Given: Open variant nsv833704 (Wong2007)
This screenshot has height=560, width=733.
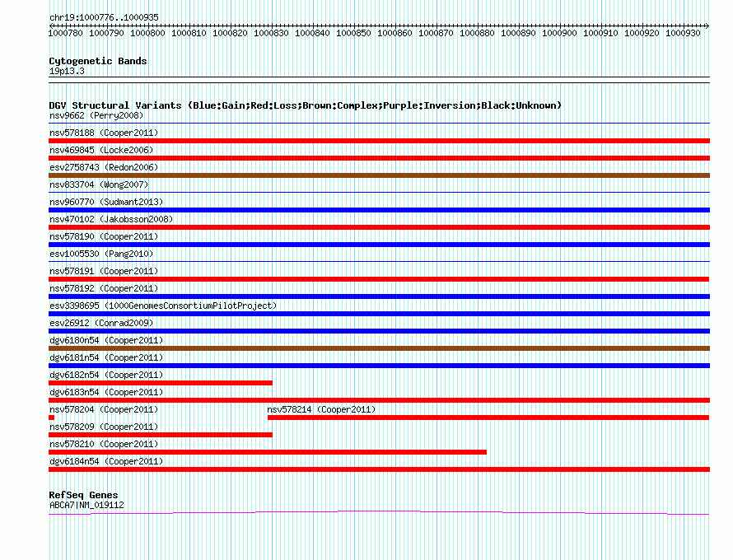Looking at the screenshot, I should [x=99, y=184].
